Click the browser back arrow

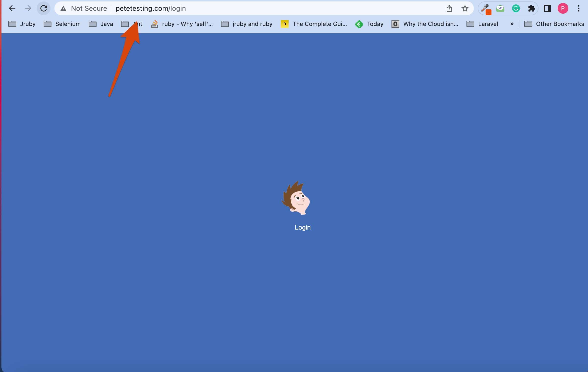pos(12,8)
